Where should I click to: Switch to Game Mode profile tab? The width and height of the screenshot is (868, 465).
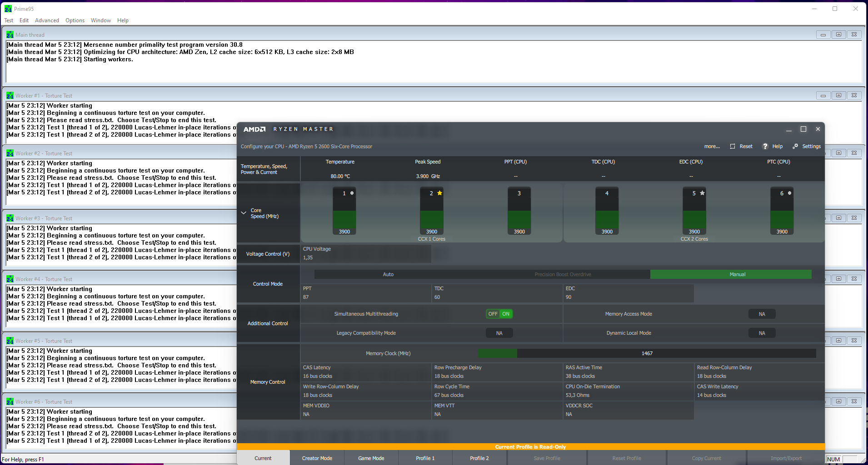pyautogui.click(x=371, y=458)
